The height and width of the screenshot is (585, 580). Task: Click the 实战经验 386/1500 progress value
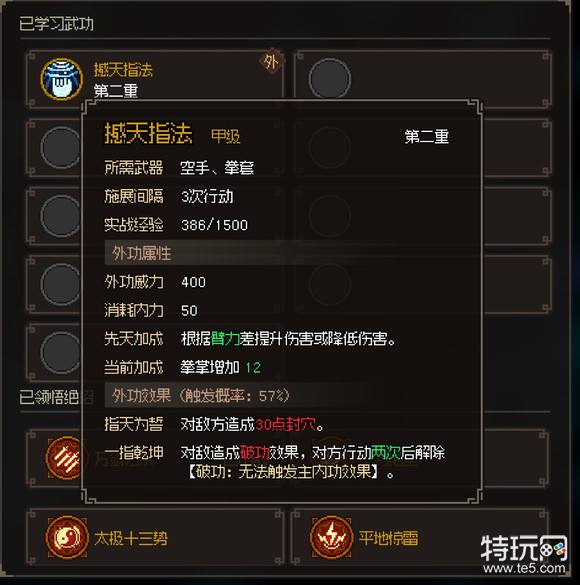click(214, 225)
